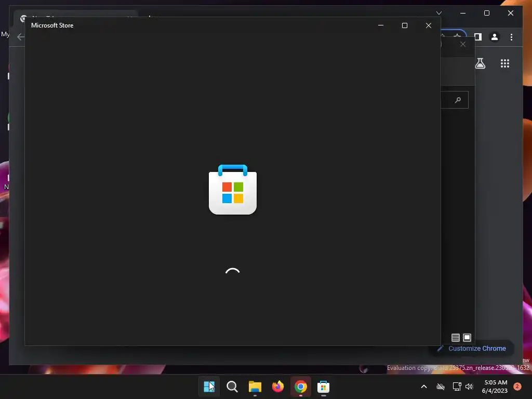
Task: Close the Chrome window
Action: (x=511, y=13)
